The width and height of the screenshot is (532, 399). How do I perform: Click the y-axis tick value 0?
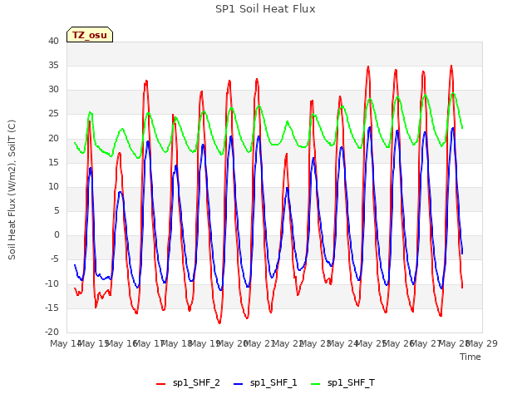coord(57,234)
